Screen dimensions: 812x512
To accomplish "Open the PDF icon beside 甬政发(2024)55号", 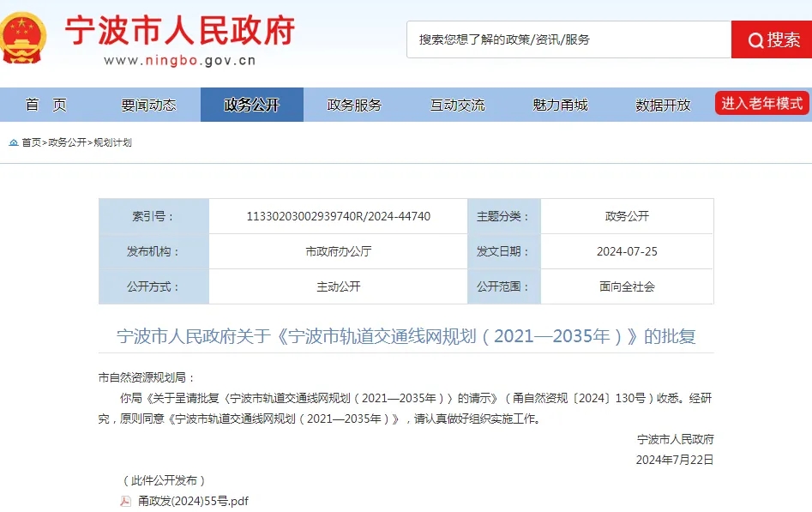I will [125, 501].
